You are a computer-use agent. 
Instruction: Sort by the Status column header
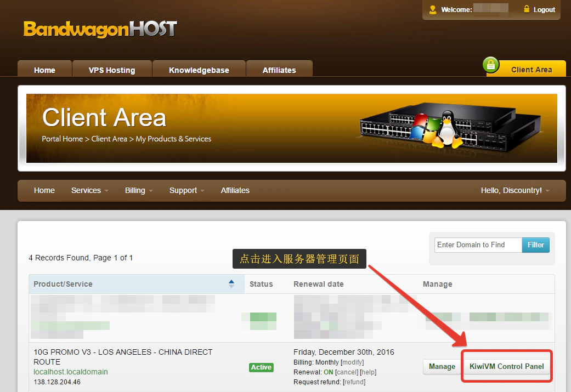(x=261, y=284)
